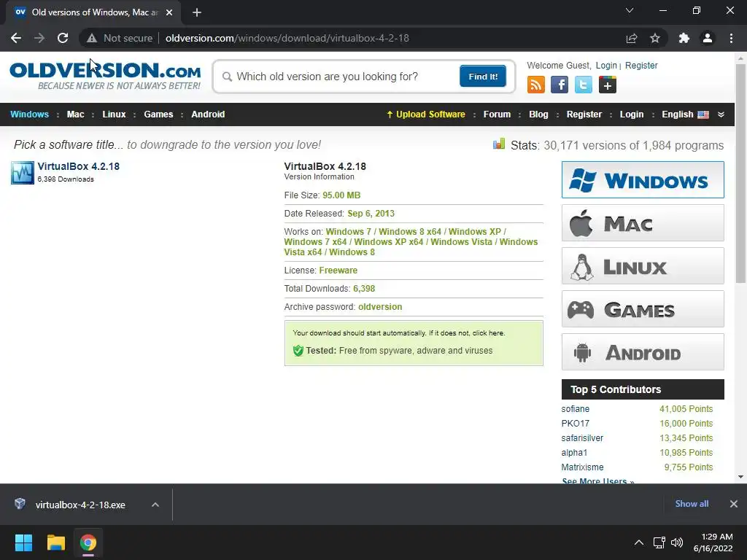Click the Twitter icon in header
This screenshot has width=747, height=560.
583,85
